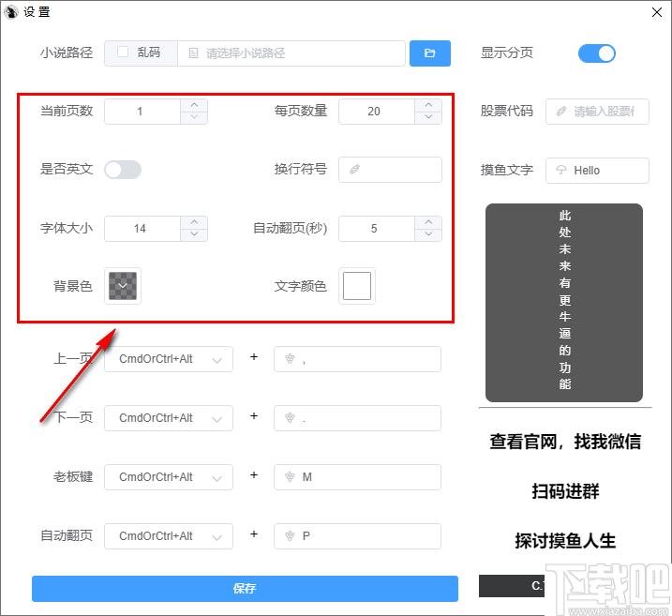The image size is (672, 616).
Task: Click the blue 保存 button
Action: point(245,589)
